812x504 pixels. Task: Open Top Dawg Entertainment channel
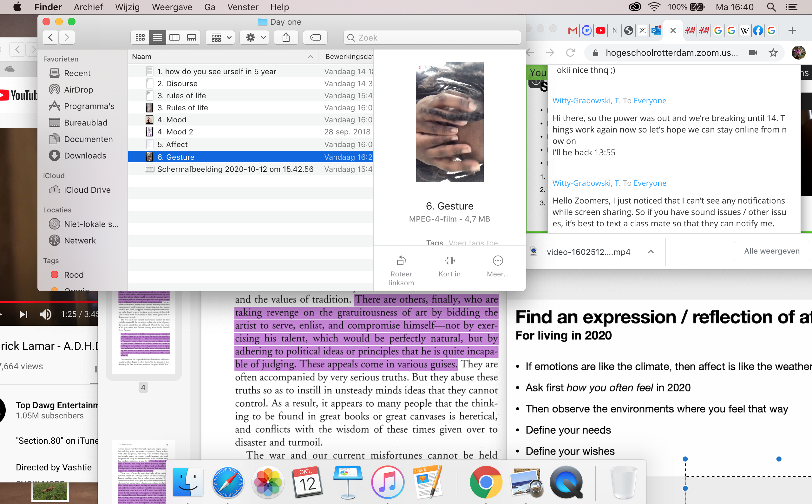(x=57, y=405)
